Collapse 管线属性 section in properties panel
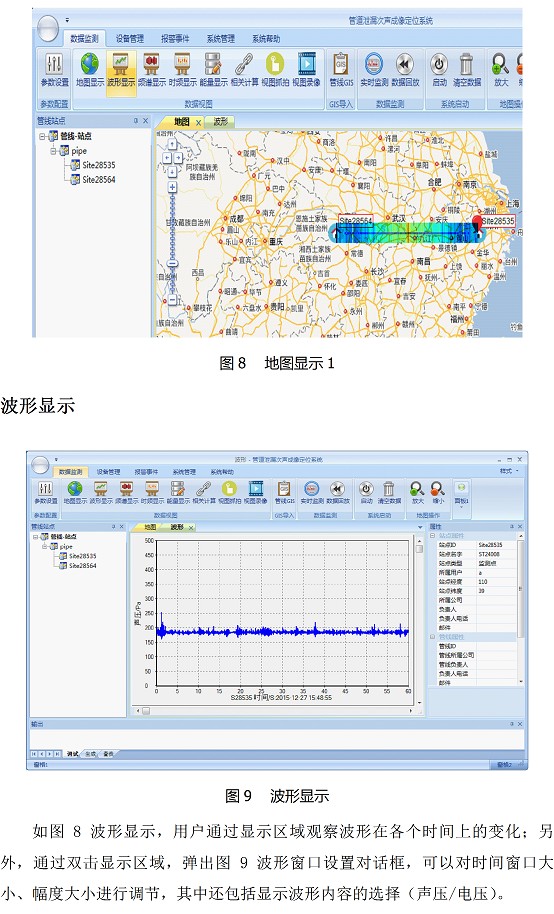The height and width of the screenshot is (914, 554). pos(433,637)
